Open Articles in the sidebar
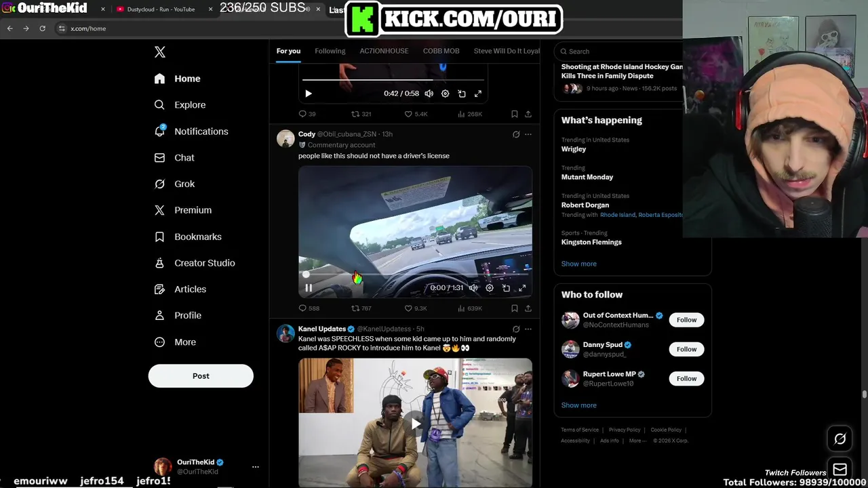Image resolution: width=868 pixels, height=488 pixels. click(x=180, y=289)
